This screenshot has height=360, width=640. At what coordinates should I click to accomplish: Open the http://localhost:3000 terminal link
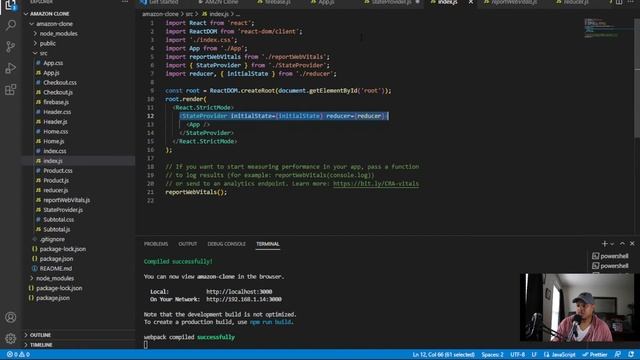[x=239, y=292]
